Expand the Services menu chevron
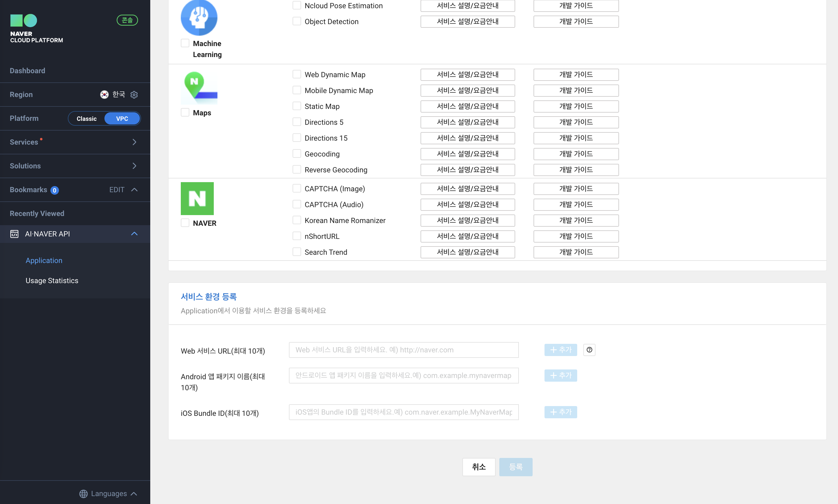The image size is (838, 504). tap(134, 142)
